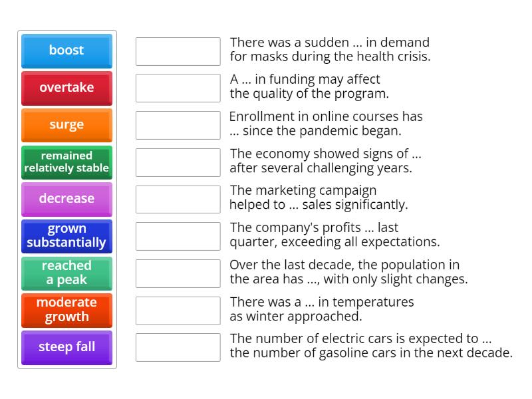Select the "overtake" word tile

point(66,88)
